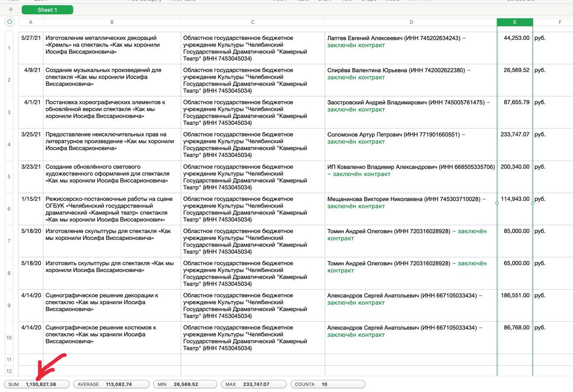
Task: Select column D header
Action: click(411, 22)
